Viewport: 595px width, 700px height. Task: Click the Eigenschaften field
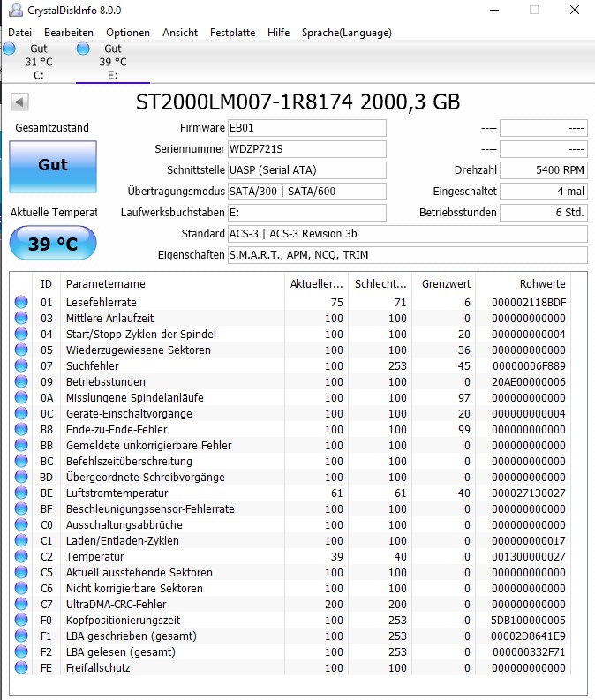click(x=408, y=255)
